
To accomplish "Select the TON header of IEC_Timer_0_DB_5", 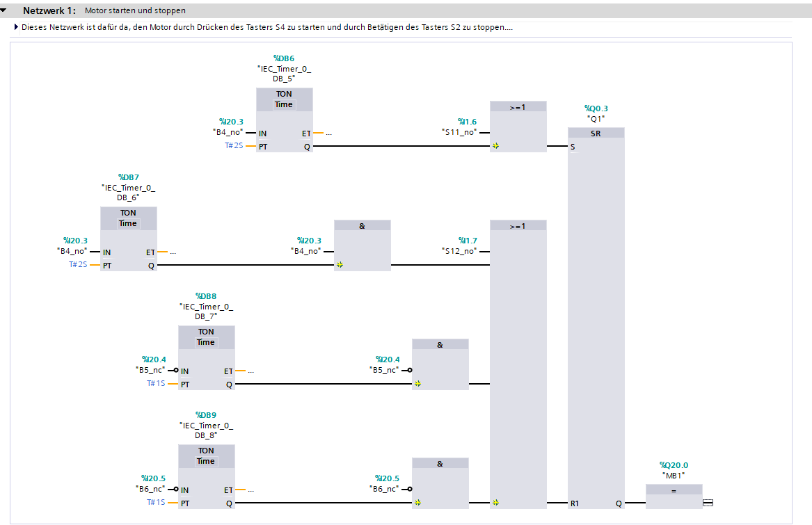I will 284,94.
